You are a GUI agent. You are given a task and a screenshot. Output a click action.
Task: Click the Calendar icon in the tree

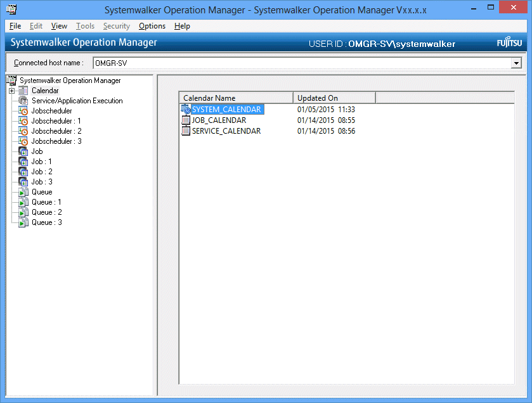pyautogui.click(x=23, y=91)
